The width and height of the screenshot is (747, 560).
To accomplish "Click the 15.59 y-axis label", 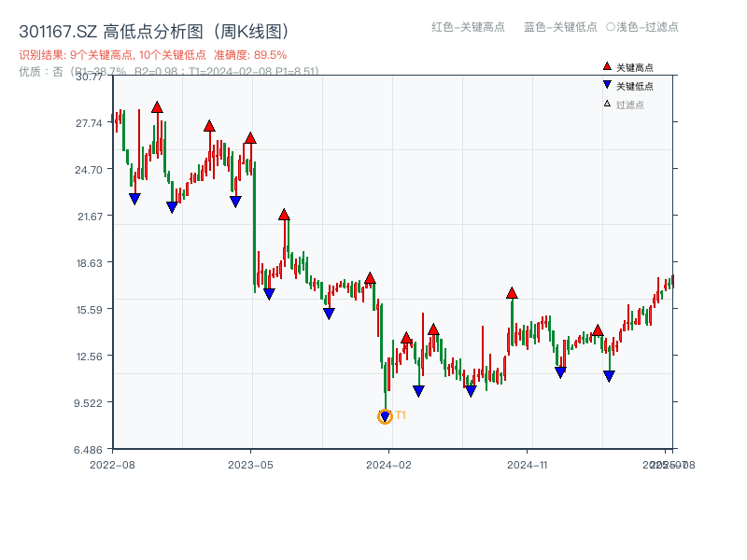I will coord(90,310).
